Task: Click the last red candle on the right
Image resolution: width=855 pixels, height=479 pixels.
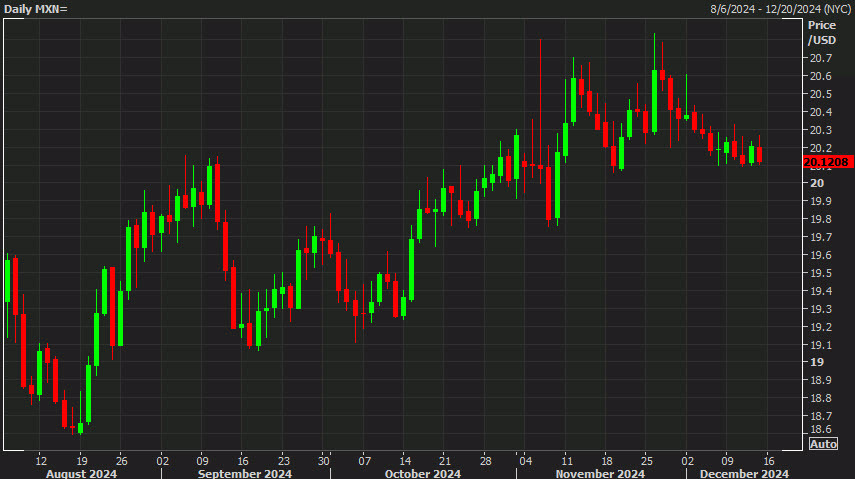Action: coord(760,154)
